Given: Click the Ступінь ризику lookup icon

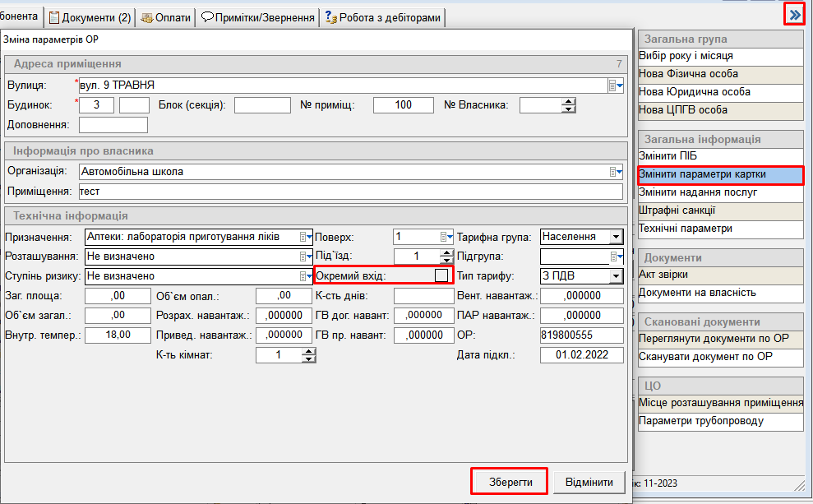Looking at the screenshot, I should 306,276.
